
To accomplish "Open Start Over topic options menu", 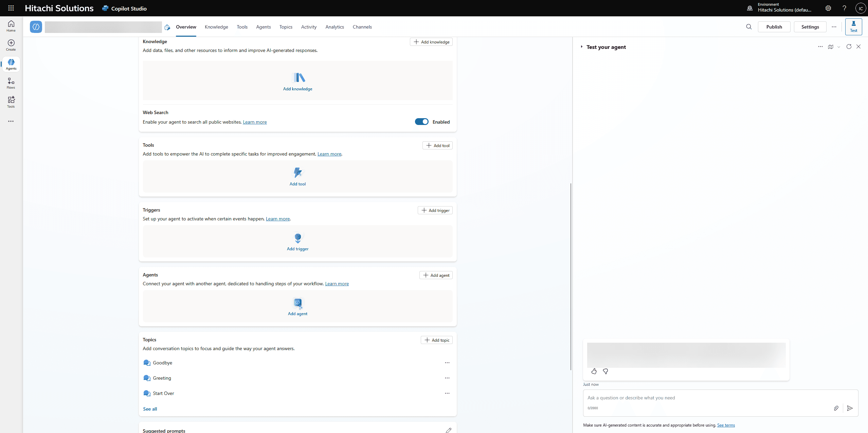I will pyautogui.click(x=447, y=393).
